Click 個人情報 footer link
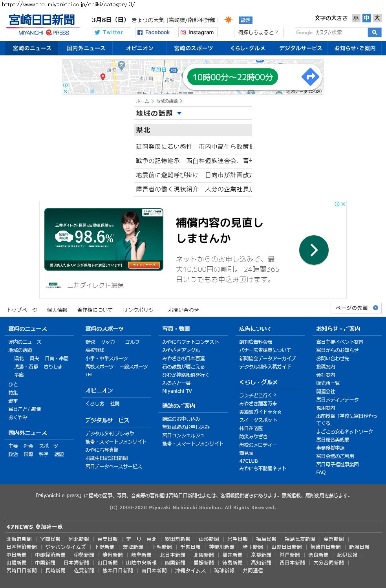Viewport: 386px width, 588px height. tap(57, 310)
